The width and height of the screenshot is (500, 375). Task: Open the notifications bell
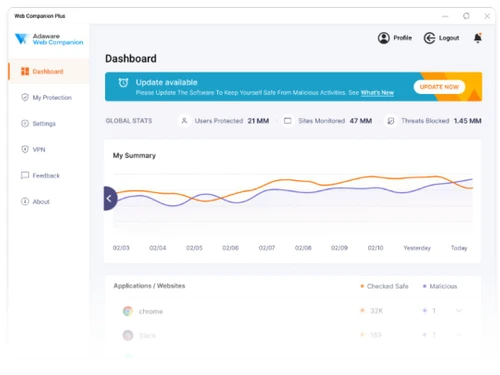click(478, 38)
